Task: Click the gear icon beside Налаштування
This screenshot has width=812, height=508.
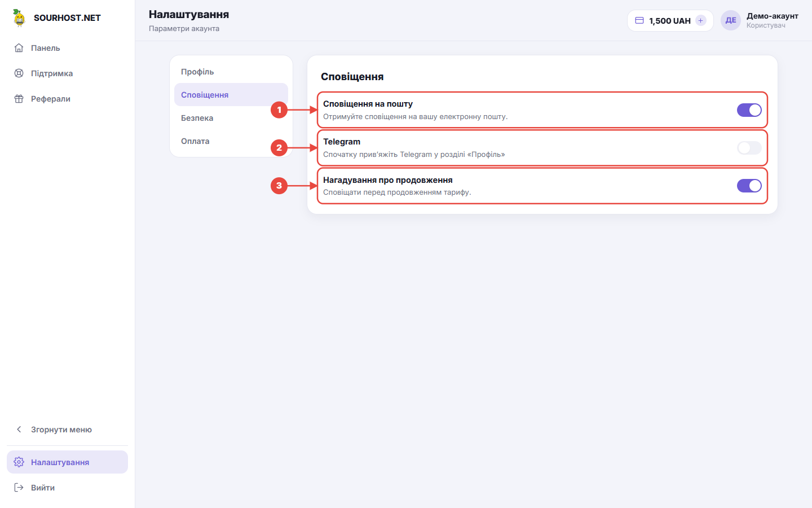Action: point(19,462)
